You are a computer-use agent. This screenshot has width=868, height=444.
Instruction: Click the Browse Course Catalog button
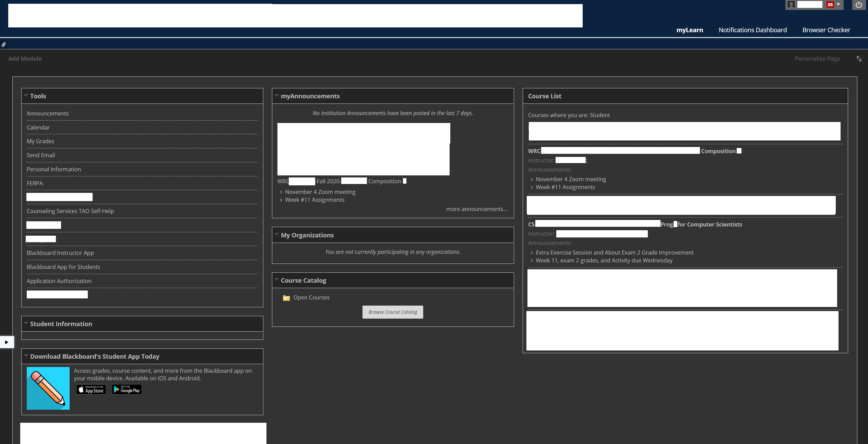[x=392, y=312]
